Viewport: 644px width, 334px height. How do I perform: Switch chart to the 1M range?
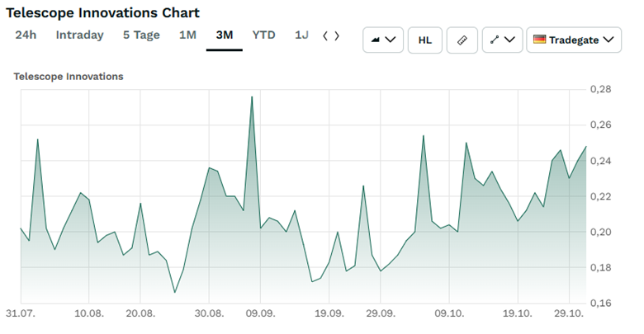187,35
